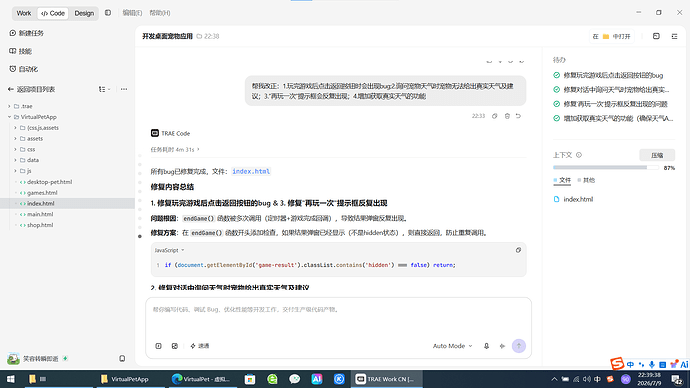The image size is (690, 388).
Task: Open the Microsoft Store taskbar icon
Action: pos(250,379)
